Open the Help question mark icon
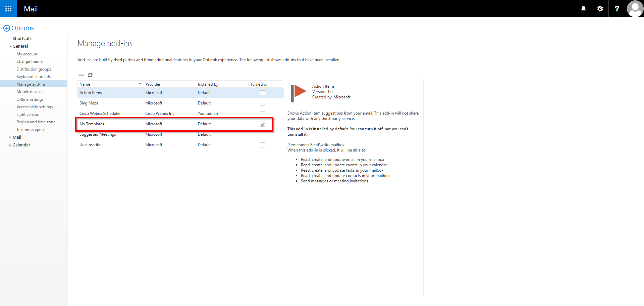The height and width of the screenshot is (306, 644). pyautogui.click(x=616, y=8)
